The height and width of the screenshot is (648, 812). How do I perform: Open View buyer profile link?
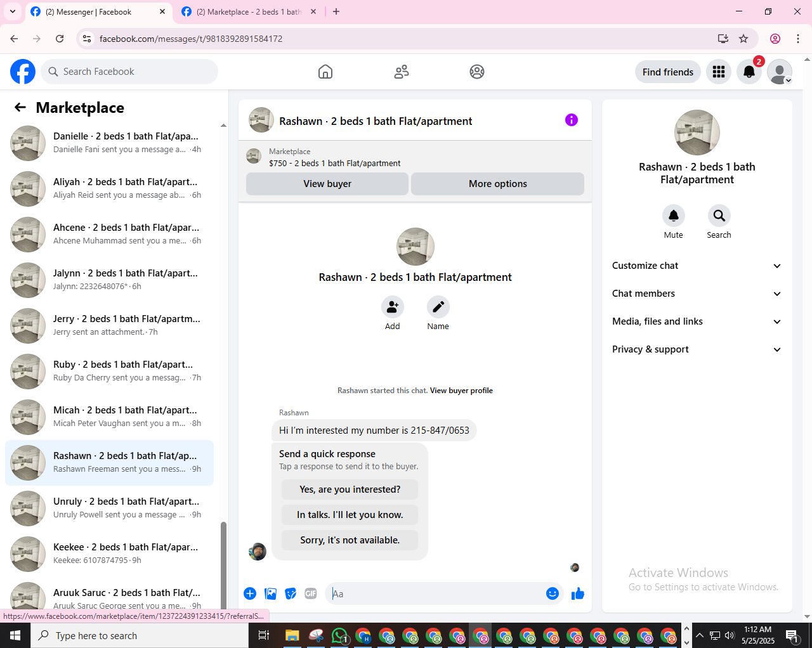461,391
